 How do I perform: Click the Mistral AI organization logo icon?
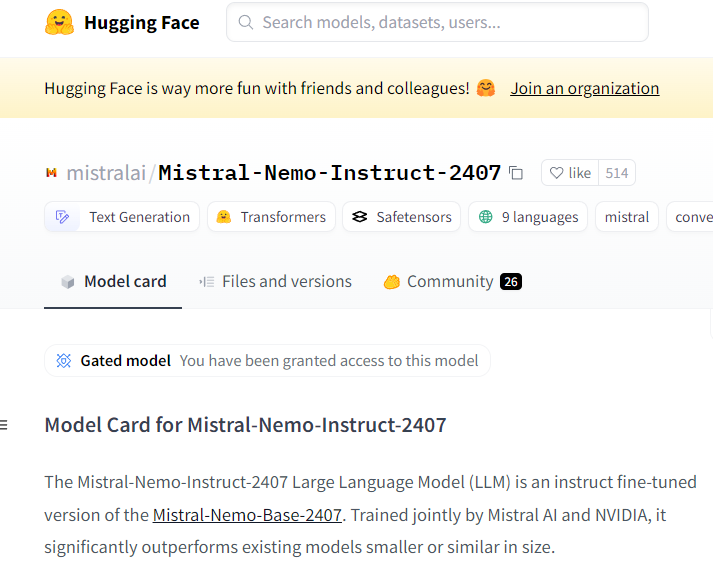point(51,173)
